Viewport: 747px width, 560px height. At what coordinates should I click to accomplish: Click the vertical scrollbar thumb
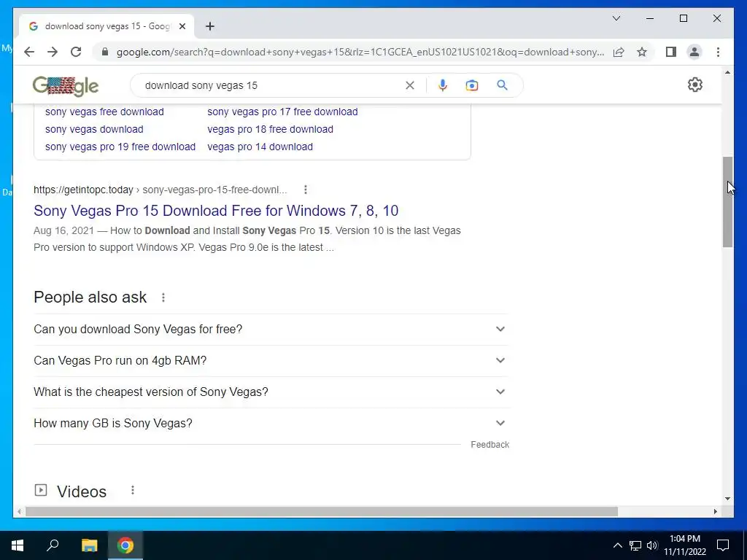click(727, 202)
